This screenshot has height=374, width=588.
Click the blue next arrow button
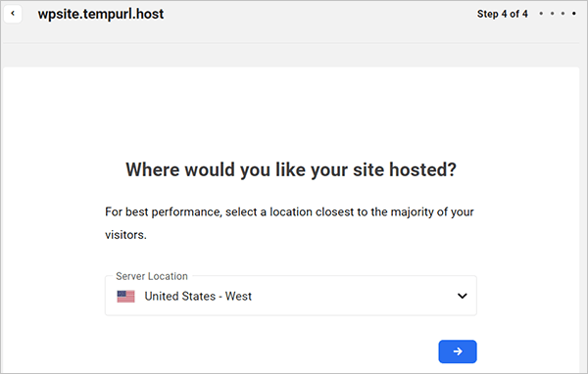[x=458, y=351]
